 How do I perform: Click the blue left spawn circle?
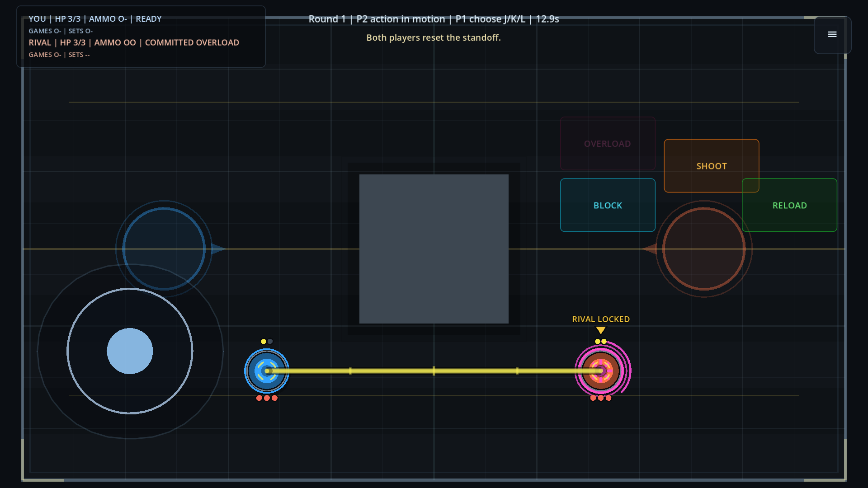coord(164,249)
